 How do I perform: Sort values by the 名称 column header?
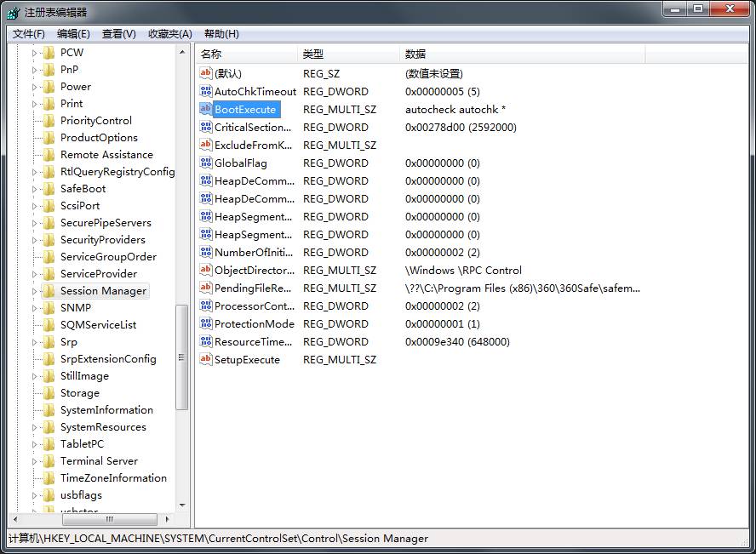click(x=247, y=54)
